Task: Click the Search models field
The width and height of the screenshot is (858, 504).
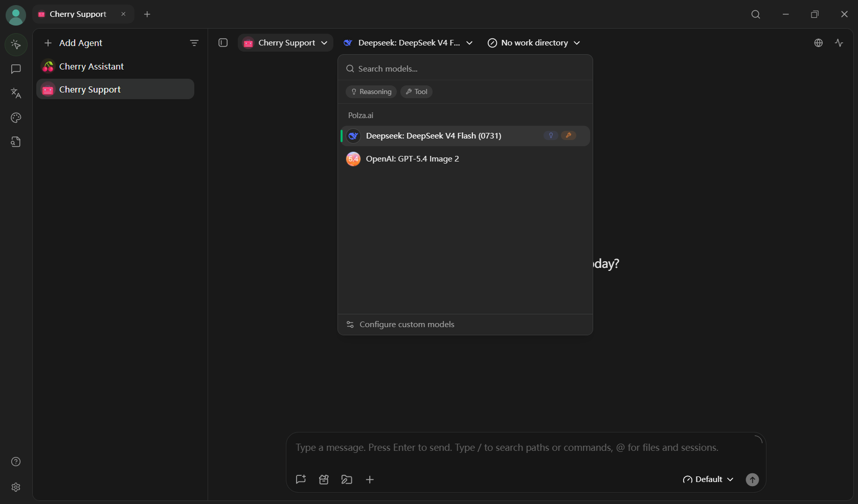Action: pos(465,68)
